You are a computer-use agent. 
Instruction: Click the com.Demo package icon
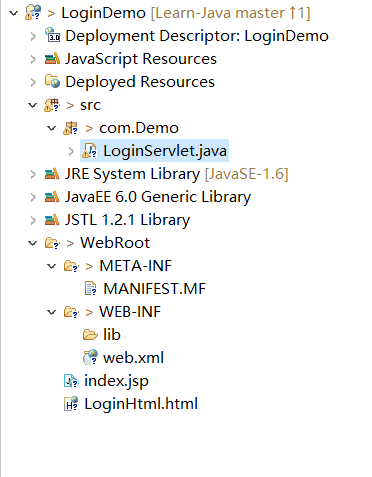[71, 128]
